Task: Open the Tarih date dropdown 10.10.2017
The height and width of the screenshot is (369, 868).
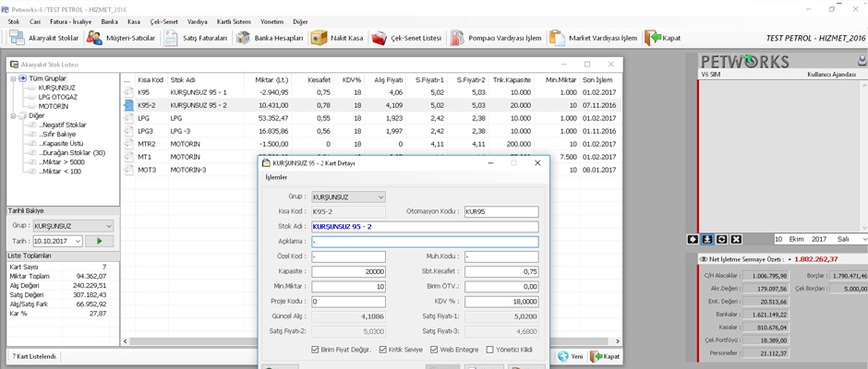Action: (x=78, y=241)
